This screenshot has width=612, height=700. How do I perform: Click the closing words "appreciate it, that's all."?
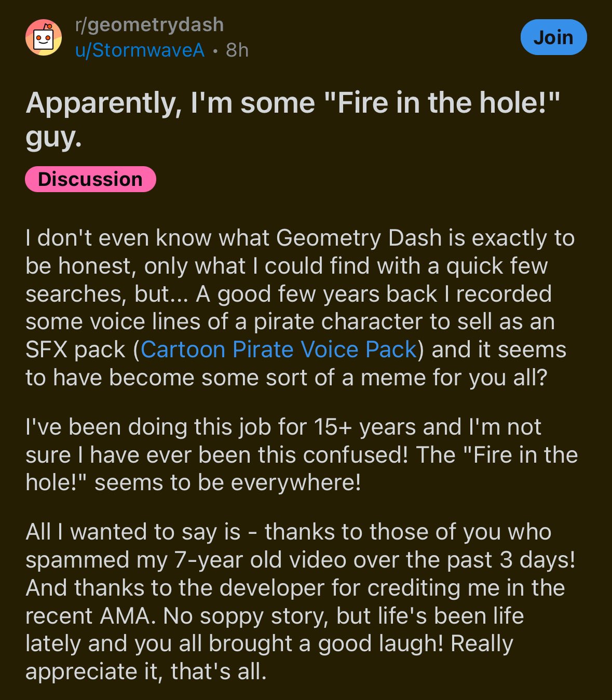(146, 672)
